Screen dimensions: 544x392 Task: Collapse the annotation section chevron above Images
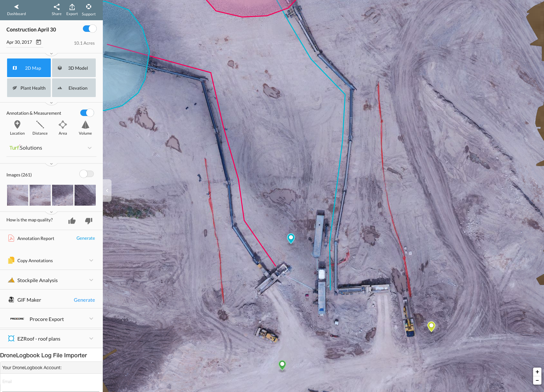click(51, 164)
